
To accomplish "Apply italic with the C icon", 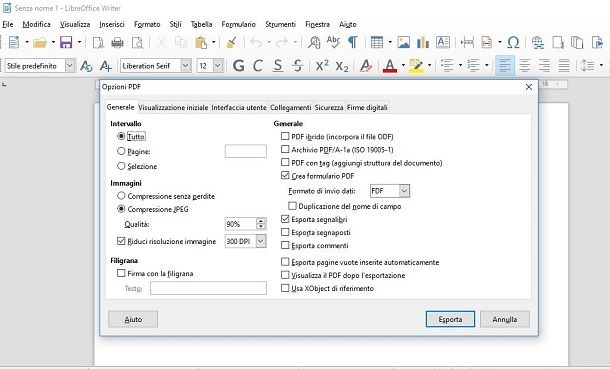I will (258, 66).
